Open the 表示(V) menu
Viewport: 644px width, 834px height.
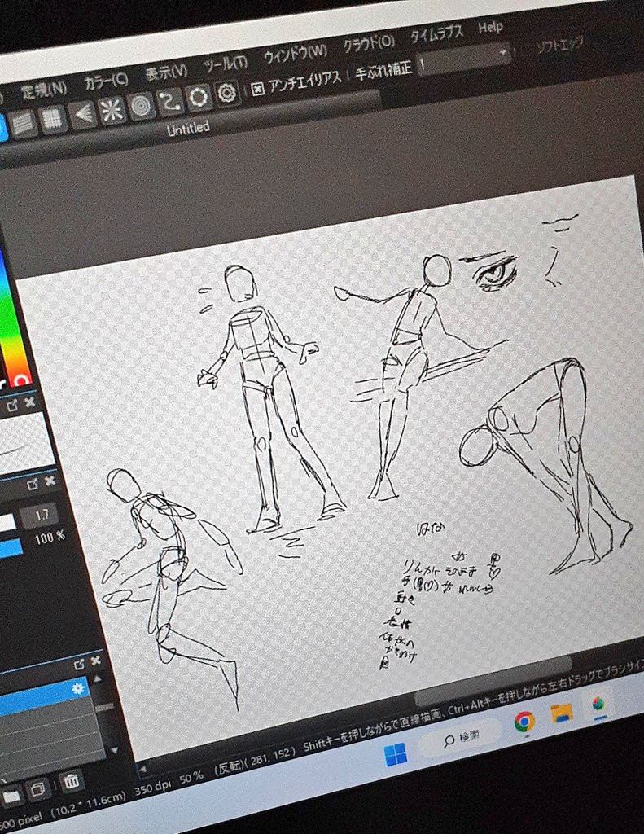coord(166,72)
